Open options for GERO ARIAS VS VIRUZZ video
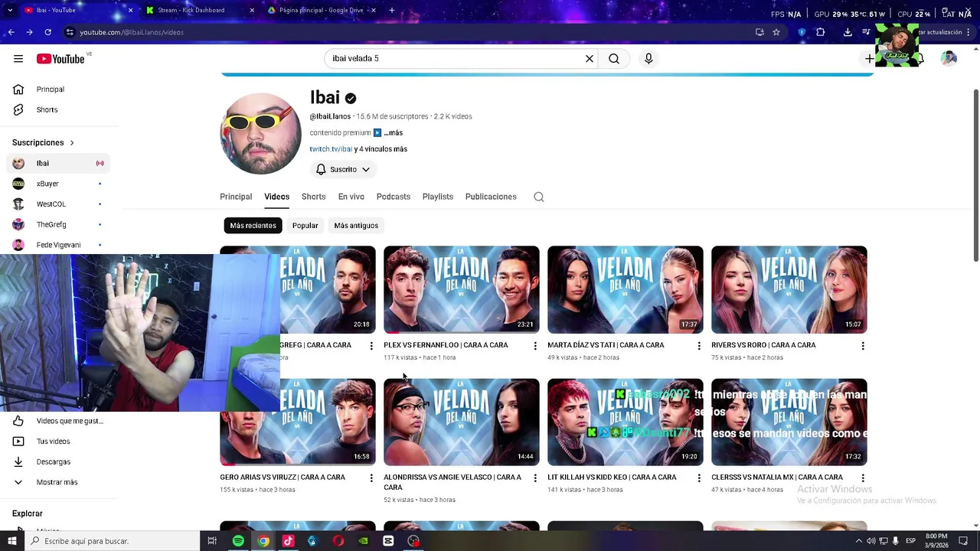 371,478
